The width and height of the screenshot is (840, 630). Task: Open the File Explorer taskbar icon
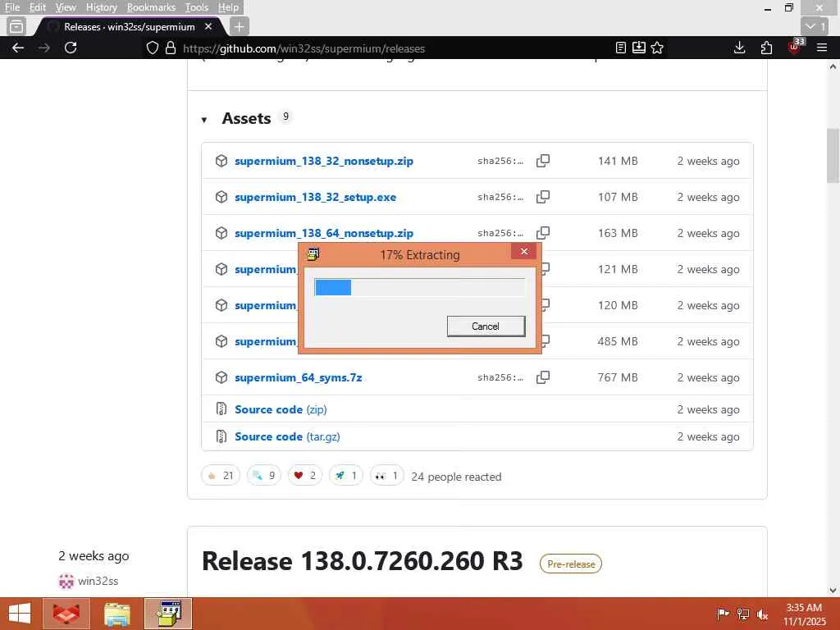[117, 614]
